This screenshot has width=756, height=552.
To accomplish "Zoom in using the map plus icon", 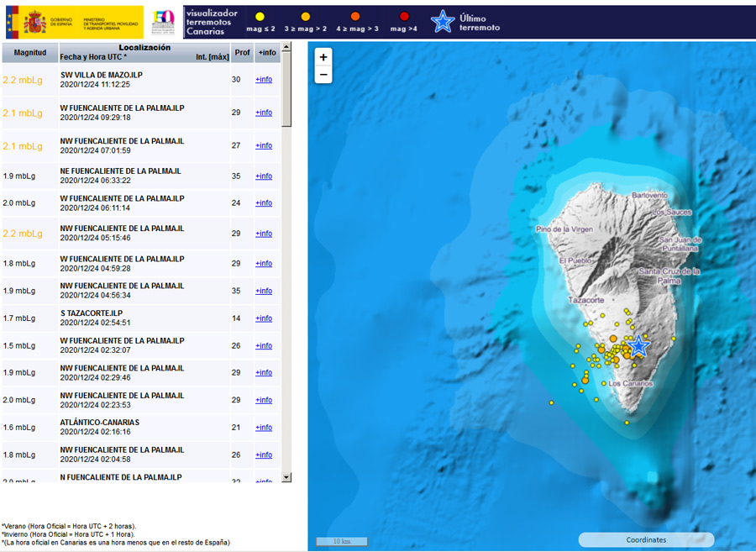I will 323,58.
